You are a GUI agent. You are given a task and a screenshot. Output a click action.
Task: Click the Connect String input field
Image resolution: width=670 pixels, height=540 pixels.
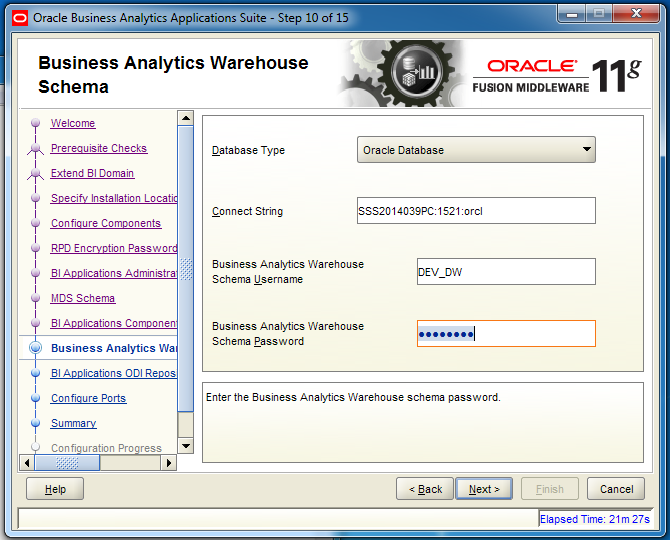476,211
